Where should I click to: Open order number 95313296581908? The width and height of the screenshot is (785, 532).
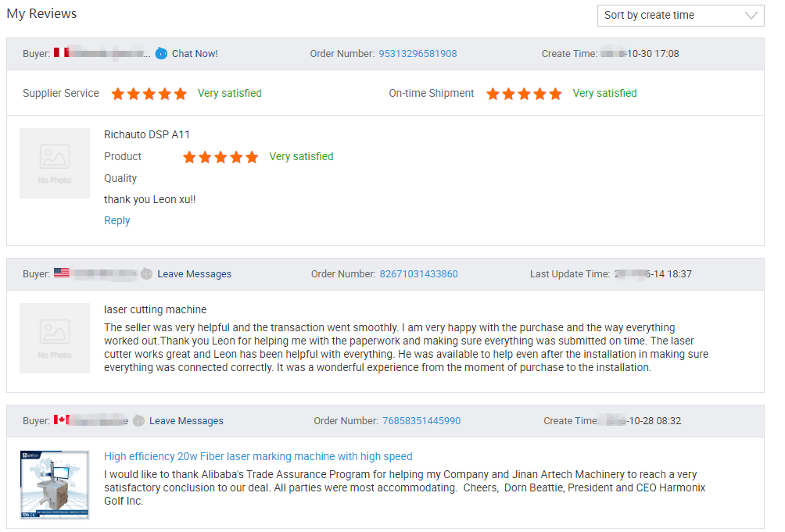418,53
